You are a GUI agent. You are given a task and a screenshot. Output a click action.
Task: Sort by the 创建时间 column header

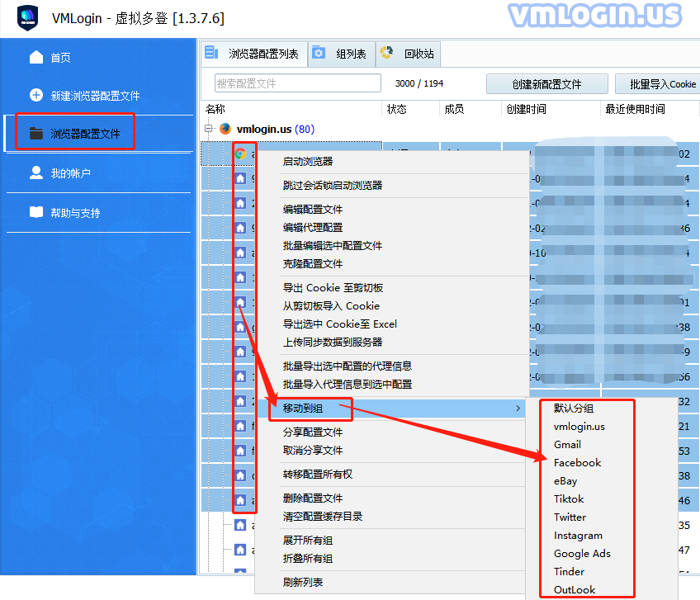point(526,109)
